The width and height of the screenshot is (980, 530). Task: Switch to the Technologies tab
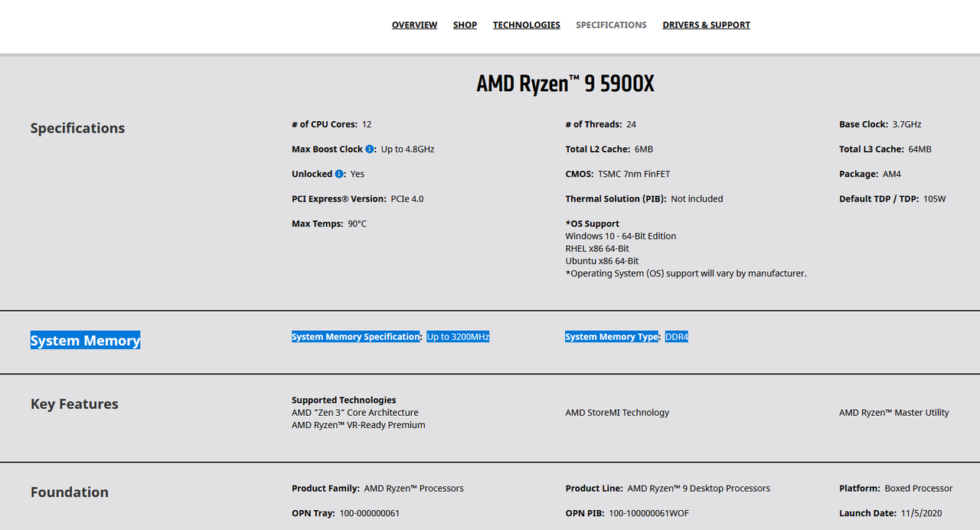(527, 25)
